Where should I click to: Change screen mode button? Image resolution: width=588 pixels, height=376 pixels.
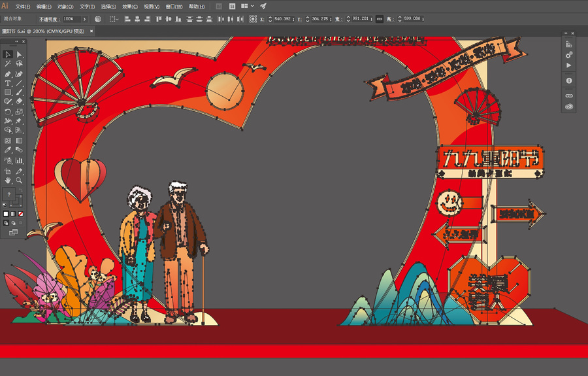tap(13, 233)
